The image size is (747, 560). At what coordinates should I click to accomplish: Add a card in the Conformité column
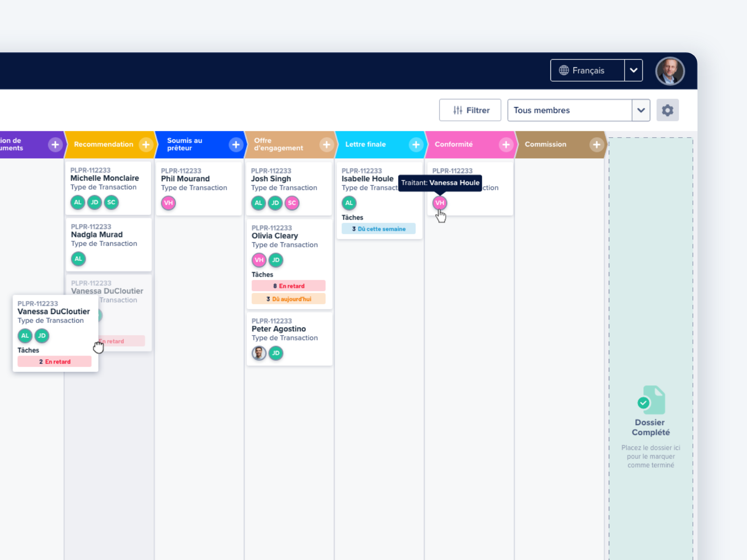(506, 144)
